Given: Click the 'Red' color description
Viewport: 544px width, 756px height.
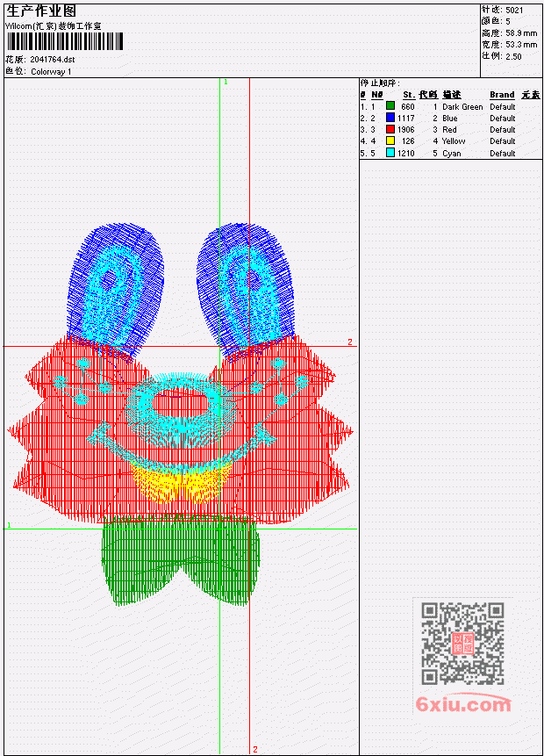Looking at the screenshot, I should click(449, 130).
